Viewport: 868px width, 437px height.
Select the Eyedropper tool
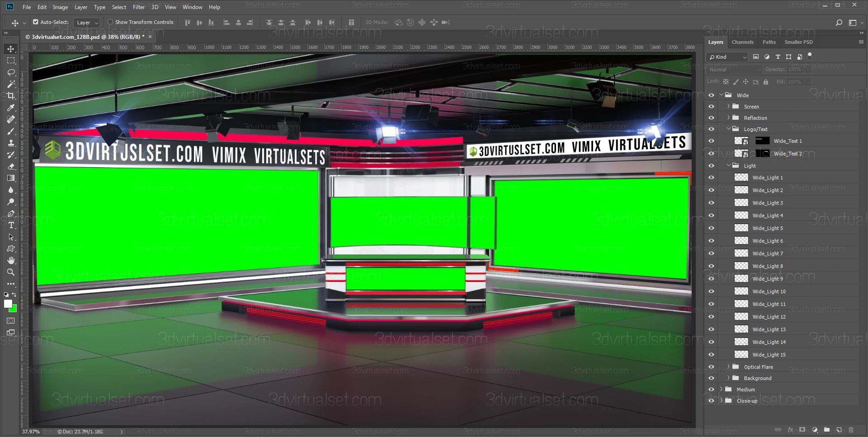point(11,108)
